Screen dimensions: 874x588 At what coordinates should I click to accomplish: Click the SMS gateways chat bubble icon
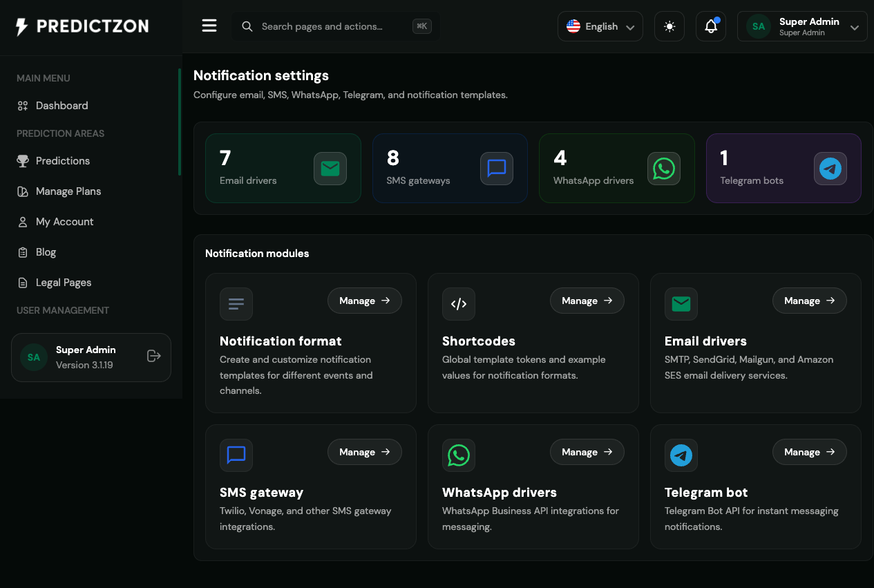click(x=497, y=169)
